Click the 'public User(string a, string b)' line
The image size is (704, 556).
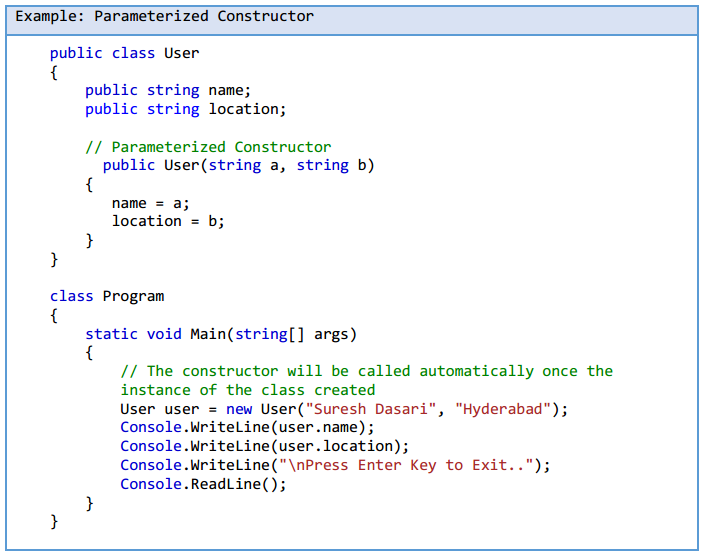point(238,166)
